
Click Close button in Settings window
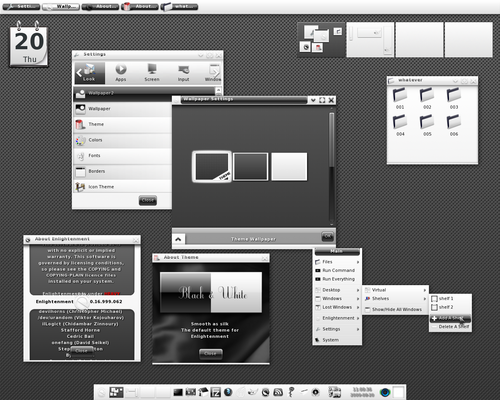(148, 200)
